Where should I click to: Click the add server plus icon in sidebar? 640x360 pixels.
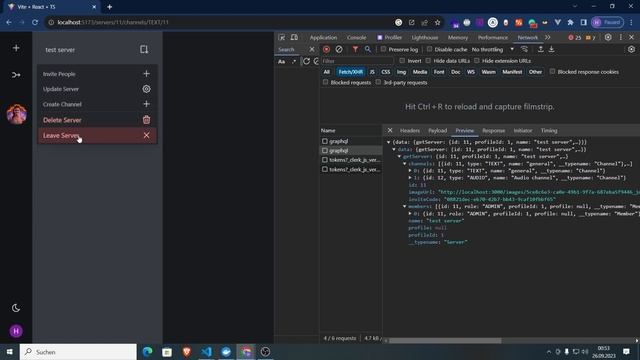[x=16, y=48]
